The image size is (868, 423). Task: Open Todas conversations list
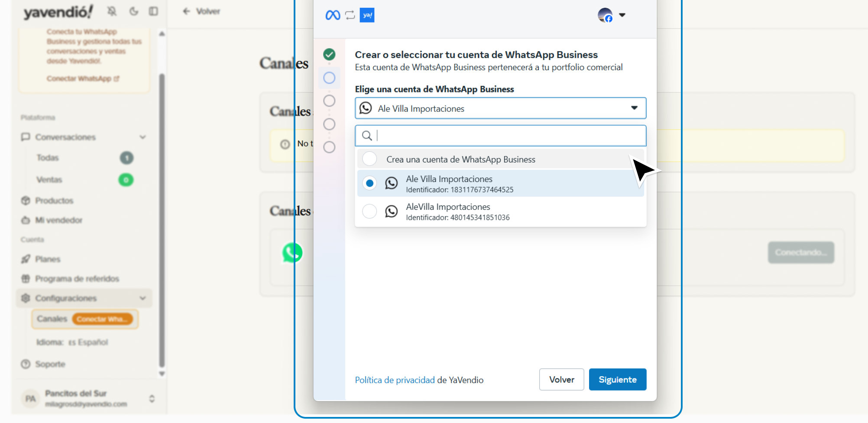point(48,158)
